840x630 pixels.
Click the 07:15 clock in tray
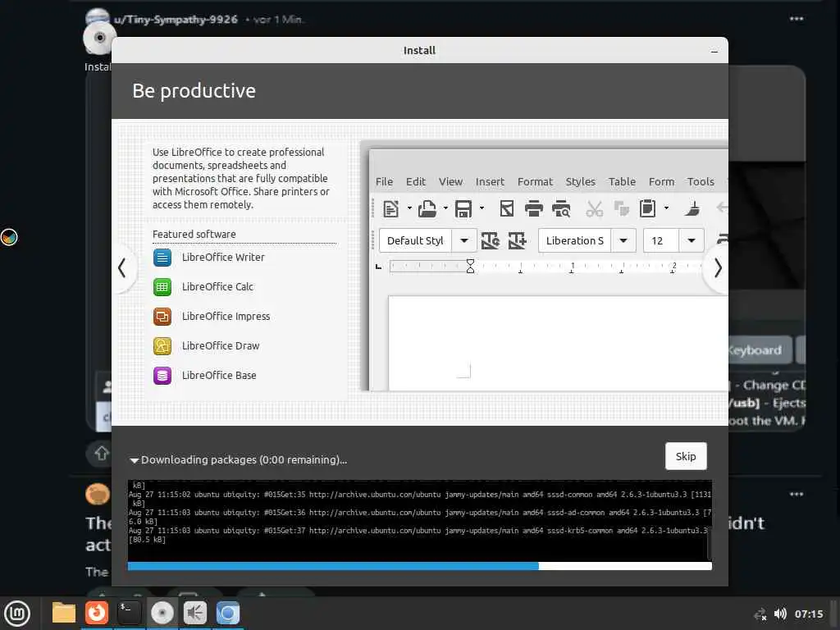tap(808, 614)
